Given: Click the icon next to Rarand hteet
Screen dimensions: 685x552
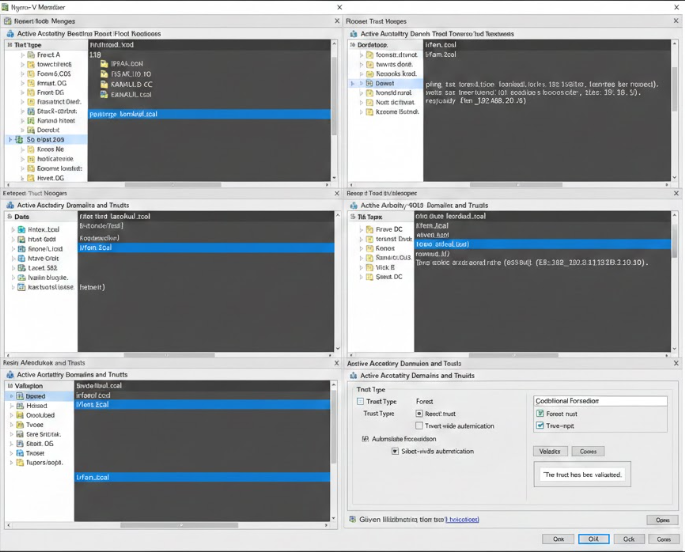Looking at the screenshot, I should click(31, 121).
